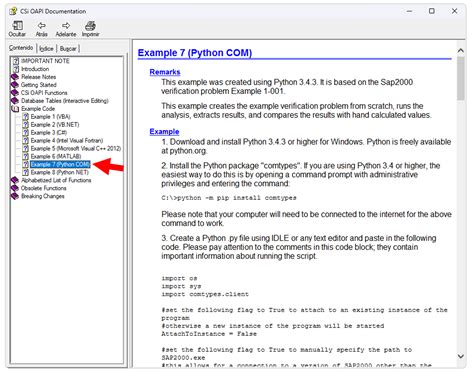Screen dimensions: 474x372
Task: Print the topic with Imprimir
Action: click(90, 29)
